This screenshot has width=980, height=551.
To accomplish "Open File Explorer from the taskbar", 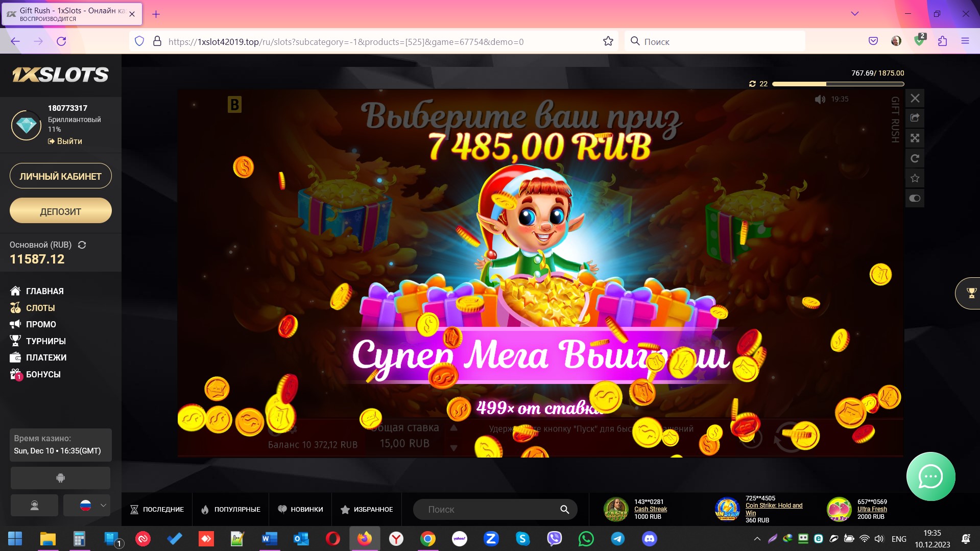I will pyautogui.click(x=47, y=539).
